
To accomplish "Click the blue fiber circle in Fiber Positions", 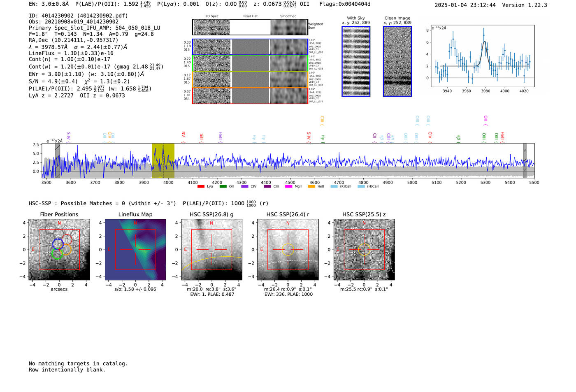I will coord(58,244).
